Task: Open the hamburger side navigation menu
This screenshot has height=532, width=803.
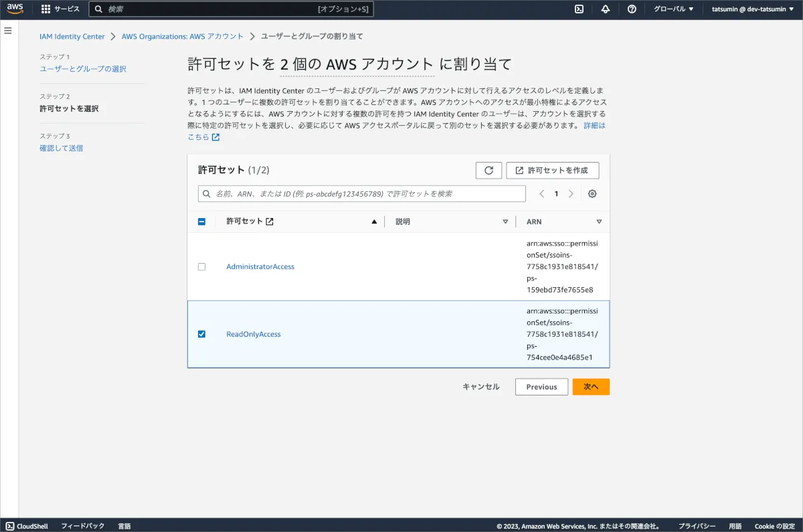Action: pyautogui.click(x=8, y=31)
